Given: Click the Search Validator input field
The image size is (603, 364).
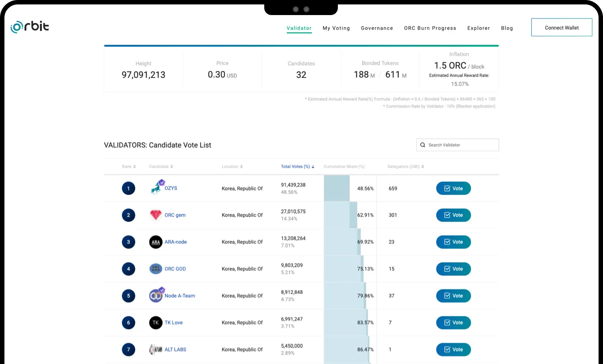Looking at the screenshot, I should (x=457, y=145).
